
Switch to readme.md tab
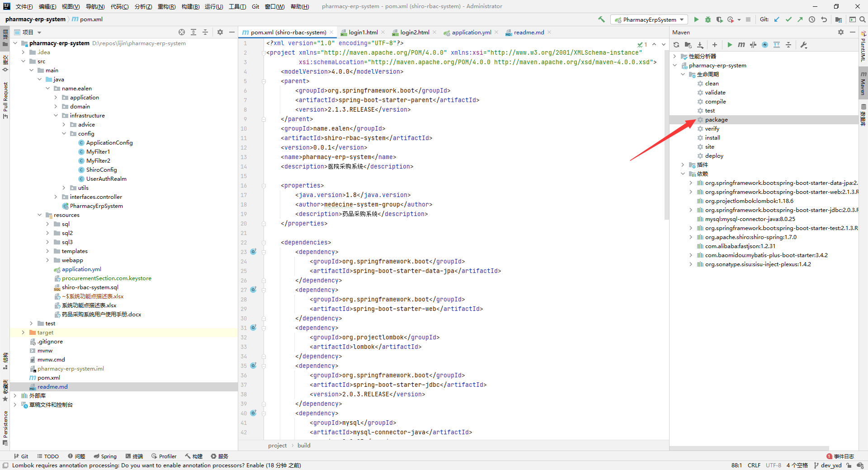click(x=528, y=32)
